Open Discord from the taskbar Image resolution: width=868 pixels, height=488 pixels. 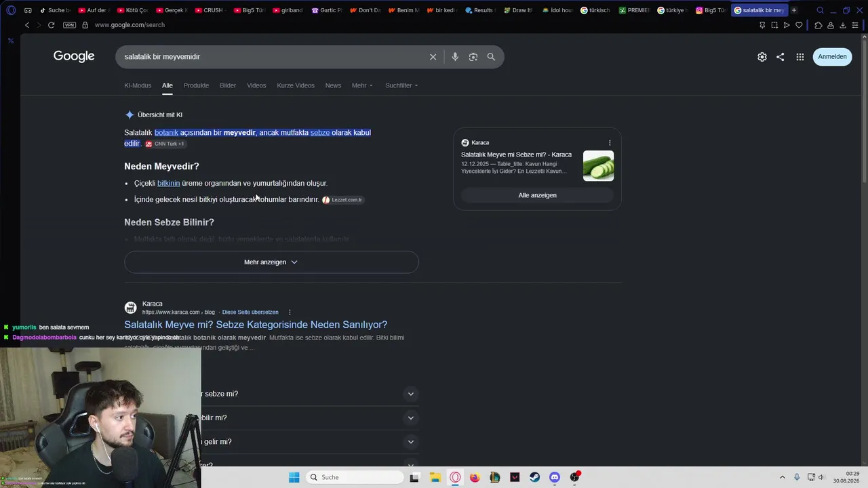[x=555, y=477]
